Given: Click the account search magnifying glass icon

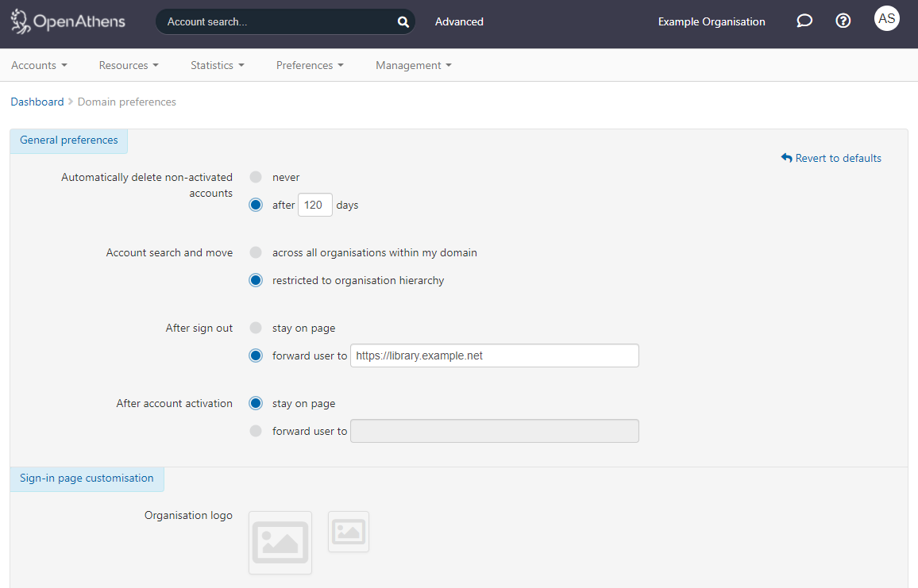Looking at the screenshot, I should pyautogui.click(x=403, y=21).
